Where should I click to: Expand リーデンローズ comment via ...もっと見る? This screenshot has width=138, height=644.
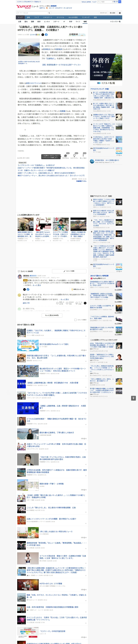[x=64, y=299]
